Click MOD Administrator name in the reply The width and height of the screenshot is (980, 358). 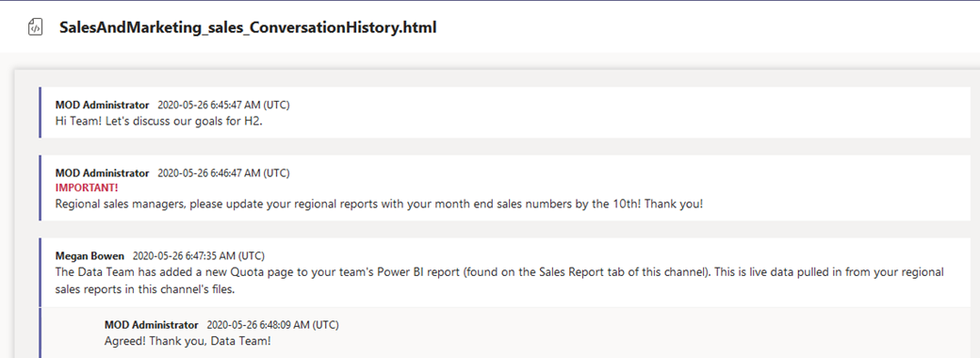(x=152, y=325)
